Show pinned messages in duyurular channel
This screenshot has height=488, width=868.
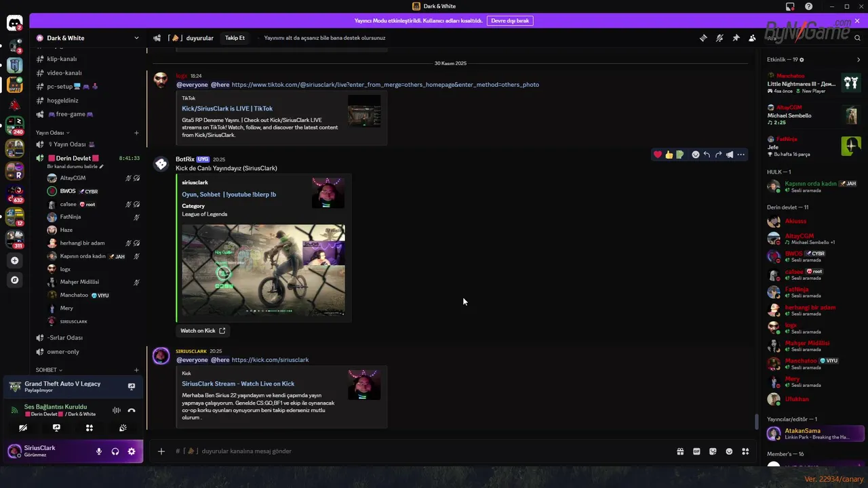[736, 38]
